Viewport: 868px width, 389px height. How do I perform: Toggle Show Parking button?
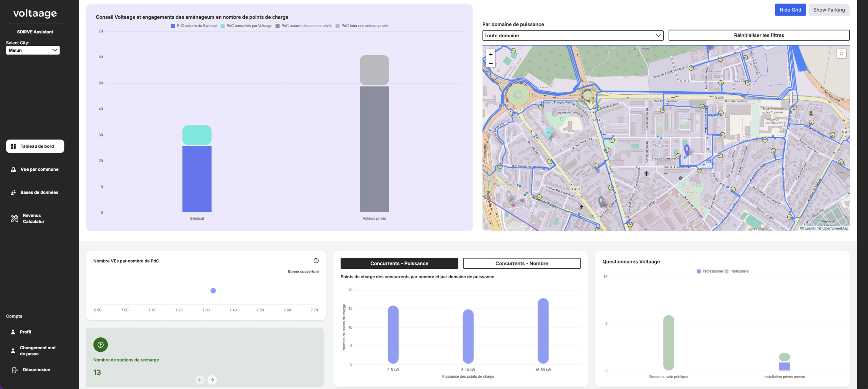click(x=829, y=10)
